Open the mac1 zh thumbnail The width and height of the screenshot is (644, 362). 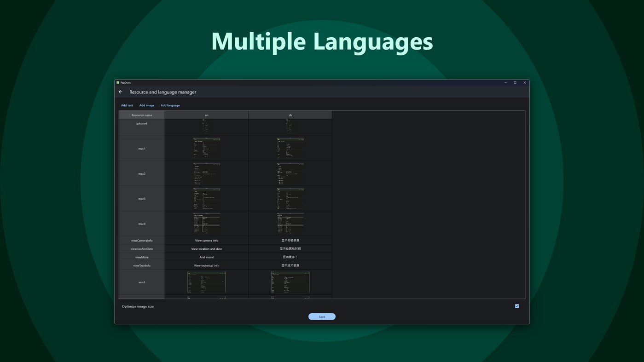point(290,148)
